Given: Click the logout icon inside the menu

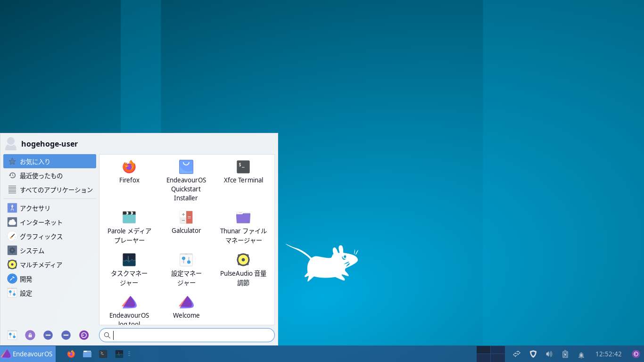Looking at the screenshot, I should pyautogui.click(x=84, y=335).
